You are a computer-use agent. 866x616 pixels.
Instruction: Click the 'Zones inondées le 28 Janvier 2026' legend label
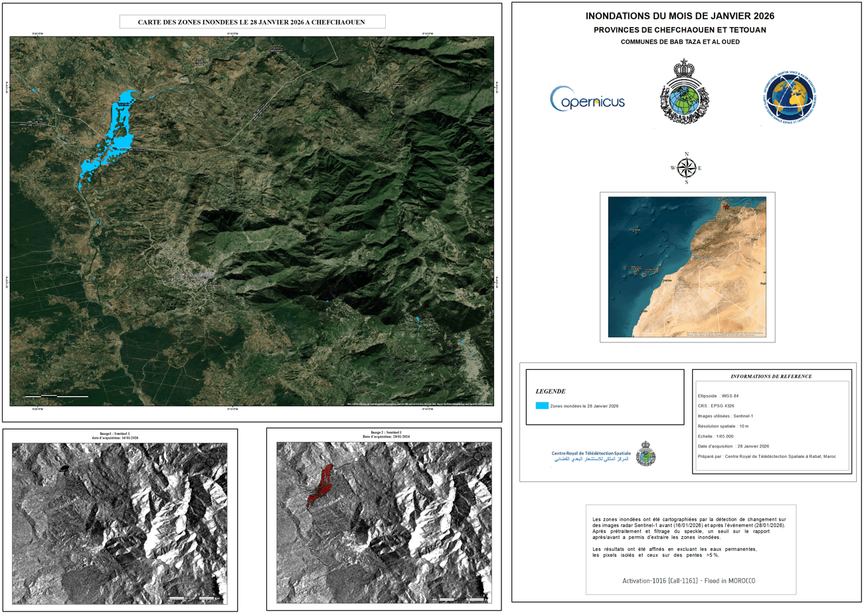pos(584,406)
